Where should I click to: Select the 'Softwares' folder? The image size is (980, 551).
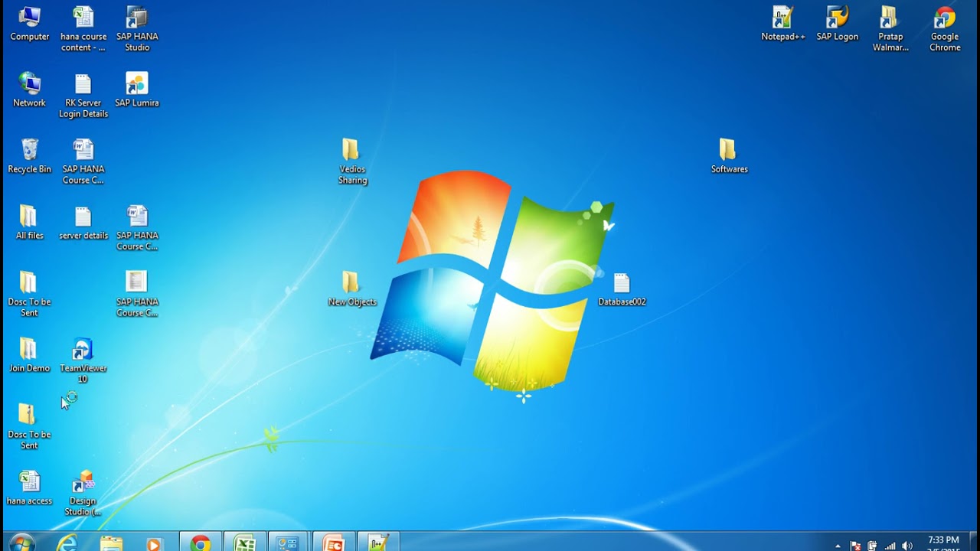pos(729,156)
